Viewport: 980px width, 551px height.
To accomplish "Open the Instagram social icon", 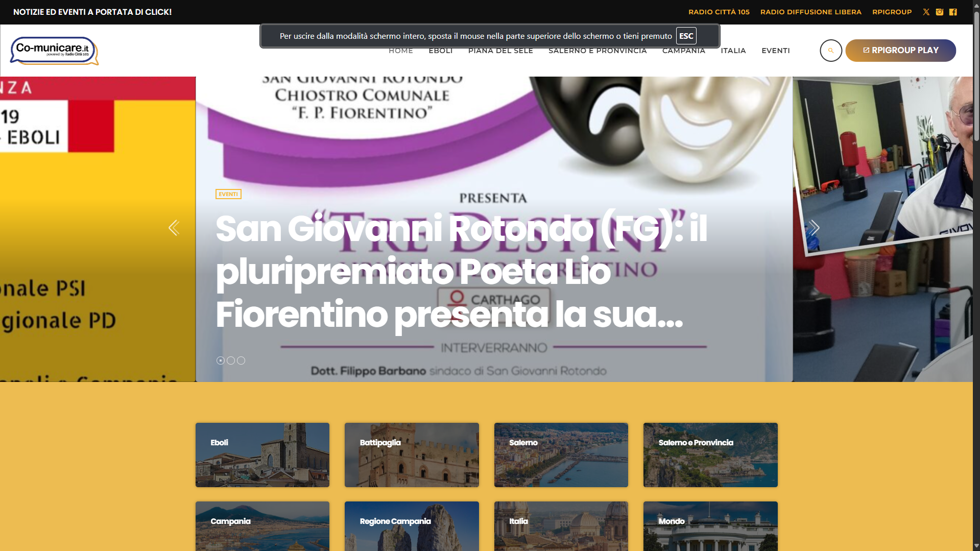I will pyautogui.click(x=940, y=12).
